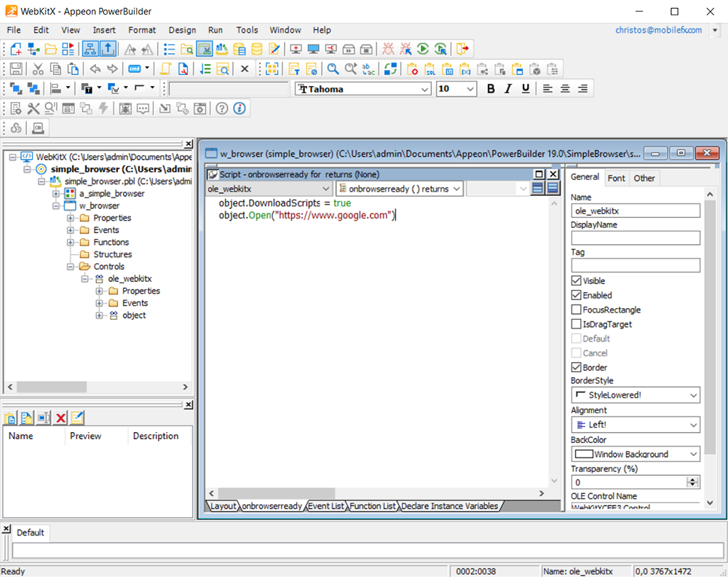Click the Undo arrow icon
The height and width of the screenshot is (577, 728).
tap(95, 69)
